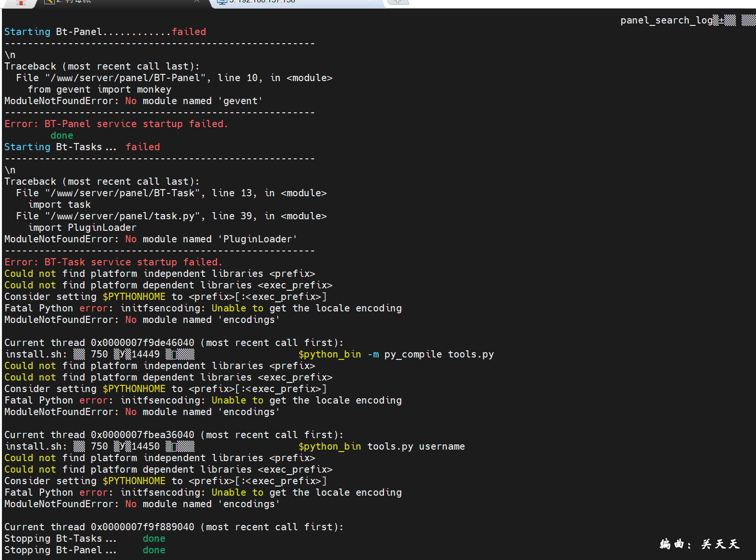Click the home icon tab at top-left

pos(20,2)
